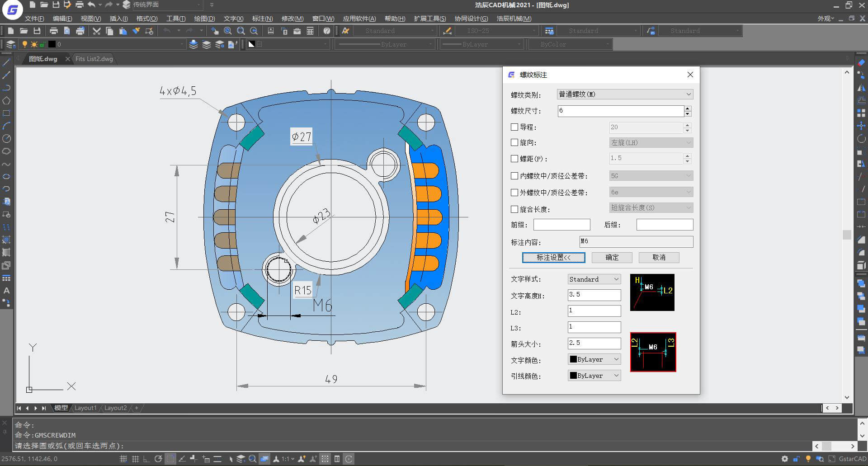Click the 标注设置<< button
The image size is (868, 466).
pyautogui.click(x=553, y=258)
